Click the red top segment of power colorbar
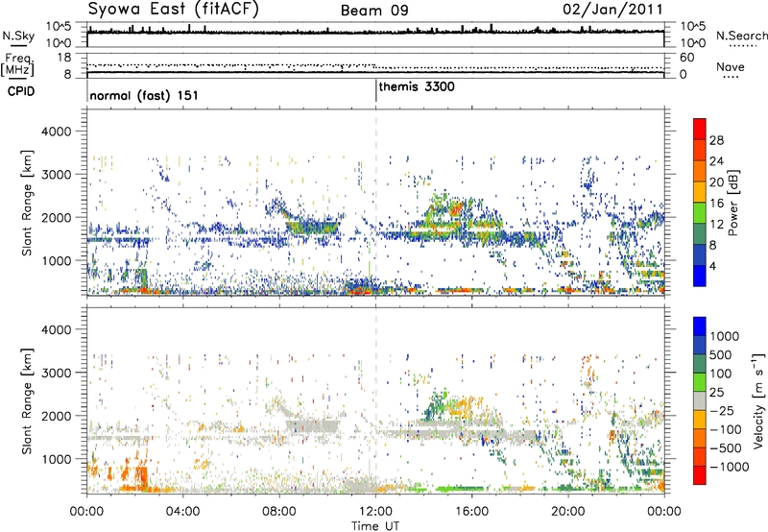The image size is (768, 532). [700, 129]
